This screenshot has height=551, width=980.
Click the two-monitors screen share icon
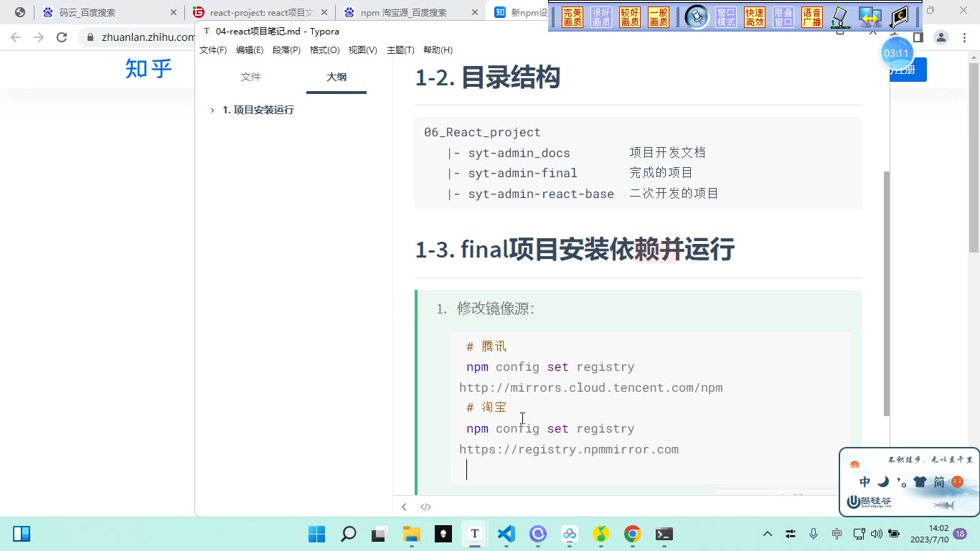click(x=870, y=17)
